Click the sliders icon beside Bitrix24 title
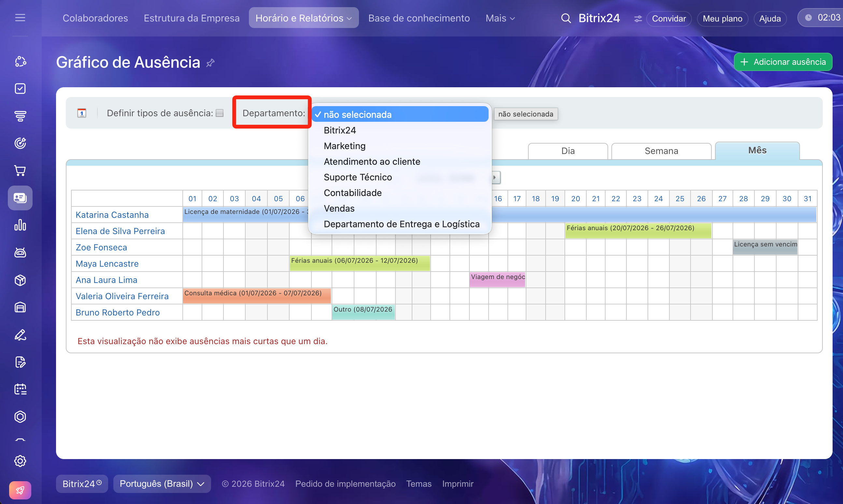The height and width of the screenshot is (504, 843). pyautogui.click(x=638, y=19)
